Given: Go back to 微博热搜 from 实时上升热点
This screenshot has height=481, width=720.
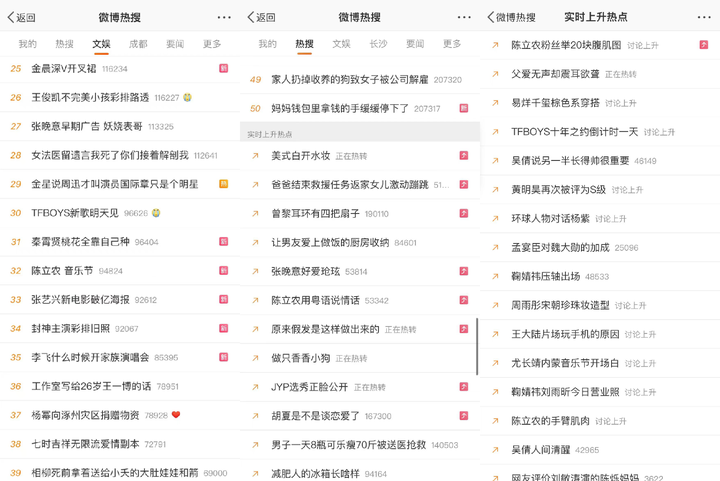Looking at the screenshot, I should click(x=512, y=17).
